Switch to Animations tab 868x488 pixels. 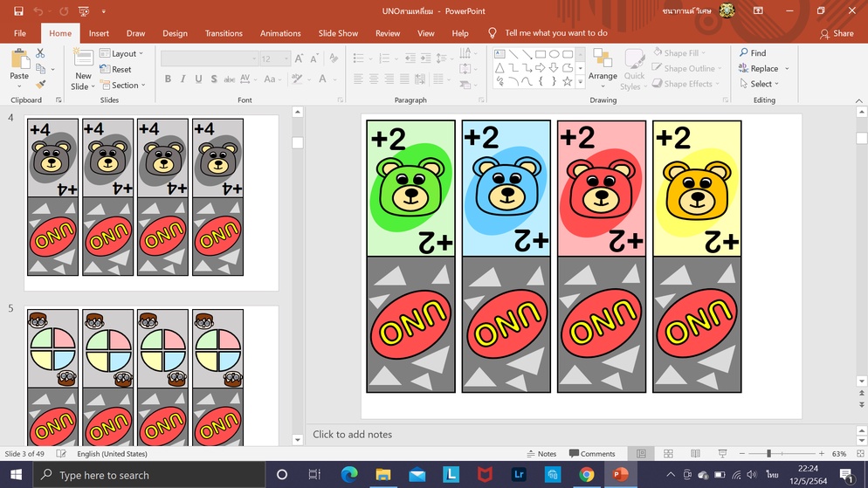(280, 33)
